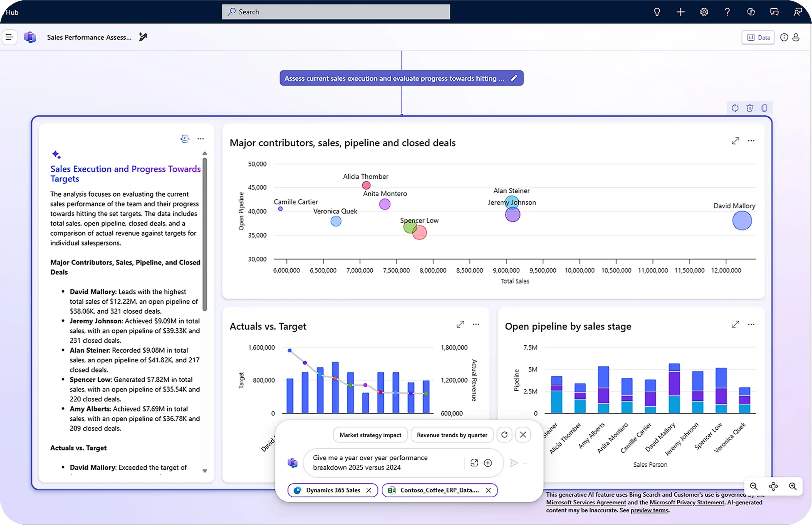
Task: Attach content using the plus icon in chat
Action: click(x=488, y=463)
